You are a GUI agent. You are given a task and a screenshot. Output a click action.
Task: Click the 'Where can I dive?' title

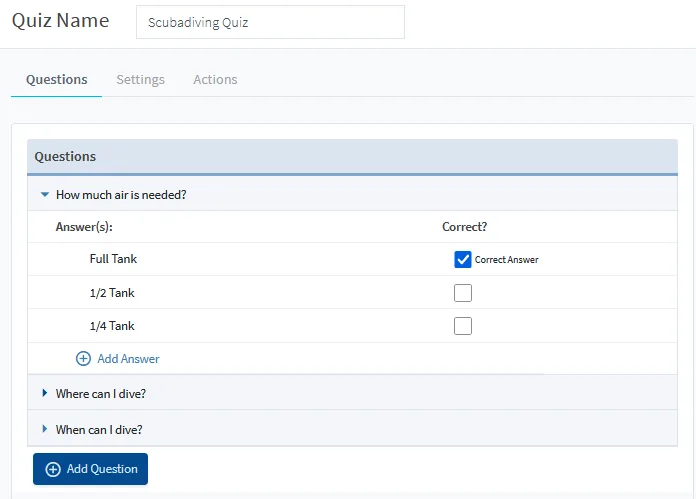pos(101,394)
